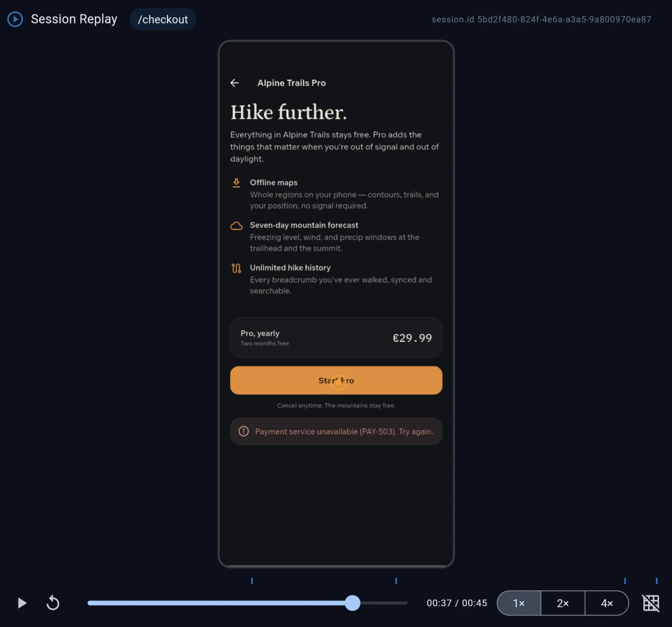Click the last event marker above the timeline
Viewport: 672px width, 627px height.
click(656, 581)
